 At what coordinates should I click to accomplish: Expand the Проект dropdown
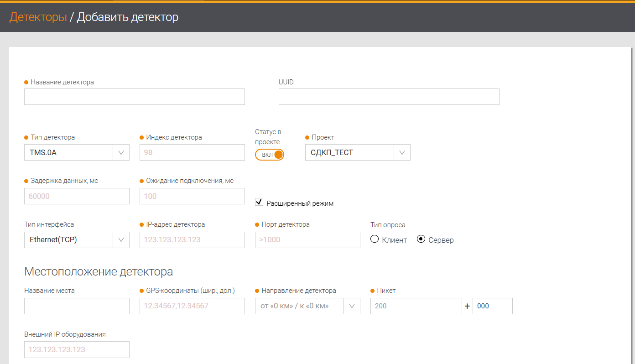point(357,152)
